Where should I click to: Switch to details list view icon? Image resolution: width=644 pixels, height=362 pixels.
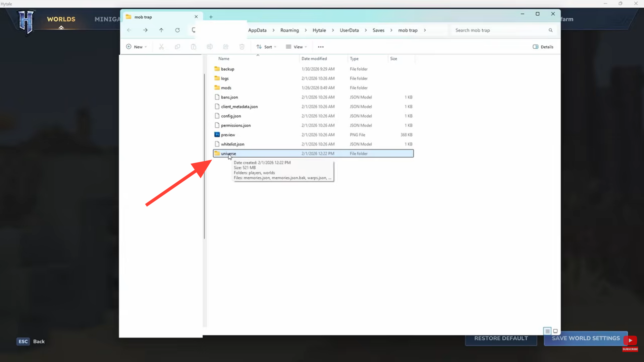pyautogui.click(x=547, y=331)
